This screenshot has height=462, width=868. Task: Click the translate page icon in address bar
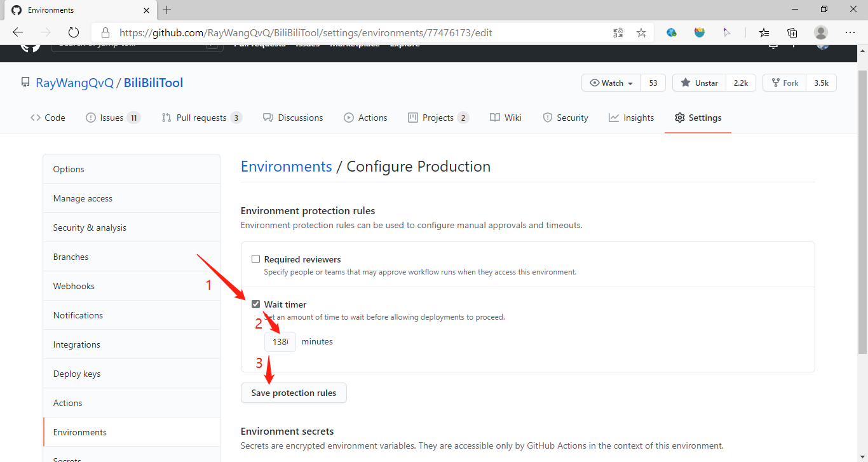pos(618,32)
